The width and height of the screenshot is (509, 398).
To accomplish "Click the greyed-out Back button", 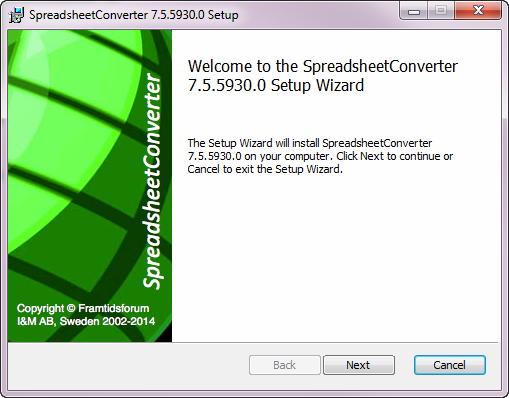I will (285, 365).
